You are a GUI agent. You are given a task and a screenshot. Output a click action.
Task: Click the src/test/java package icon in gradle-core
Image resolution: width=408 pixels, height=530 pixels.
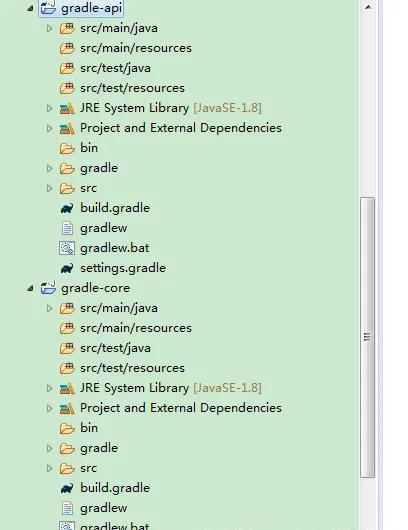tap(67, 348)
